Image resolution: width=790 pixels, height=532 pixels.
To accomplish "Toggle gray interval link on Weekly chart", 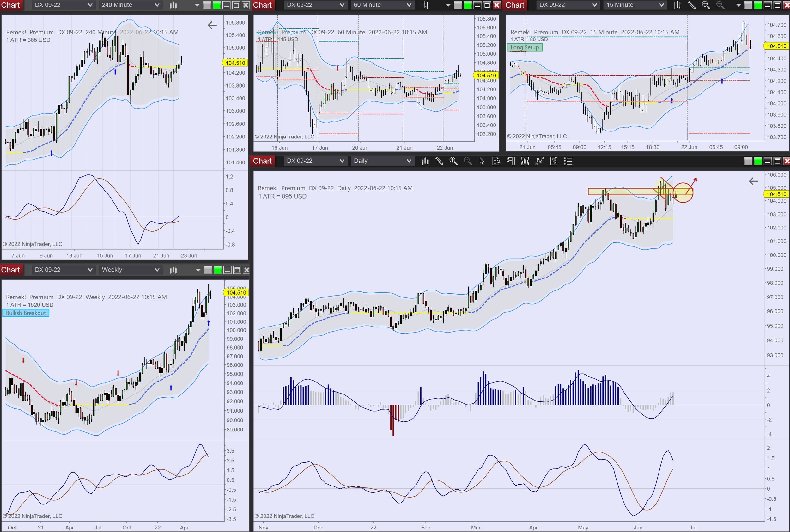I will pos(208,270).
